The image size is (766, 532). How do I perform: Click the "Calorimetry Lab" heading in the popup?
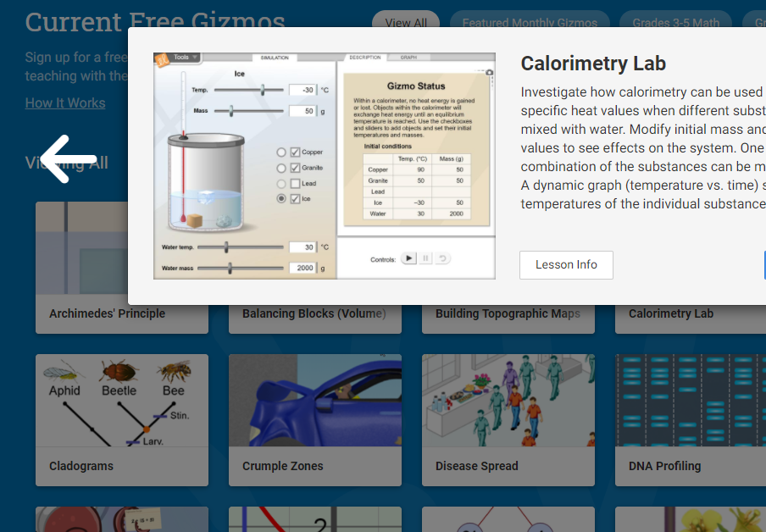[593, 64]
